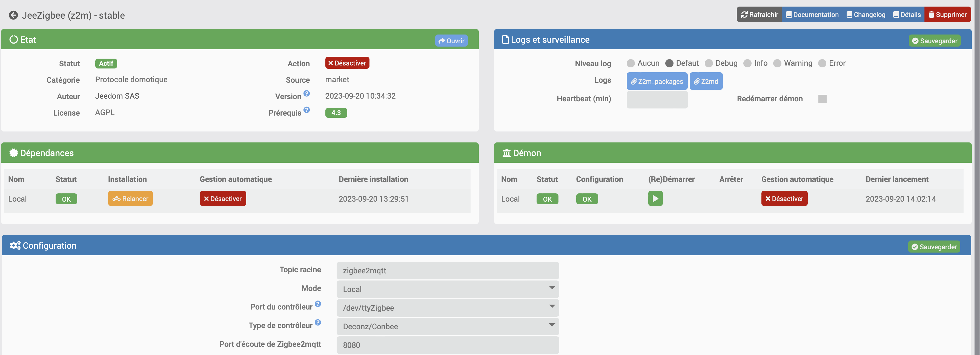Viewport: 980px width, 355px height.
Task: Disable automatic dependency management
Action: pos(223,199)
